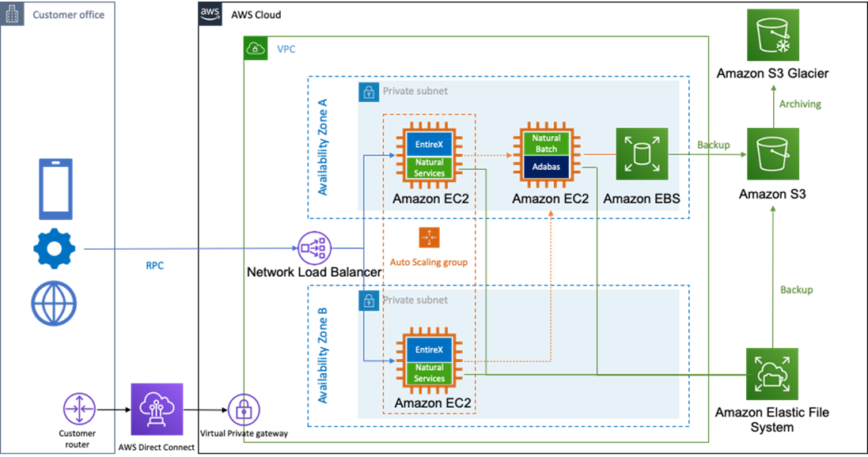868x457 pixels.
Task: Select the Customer router icon
Action: tap(79, 410)
